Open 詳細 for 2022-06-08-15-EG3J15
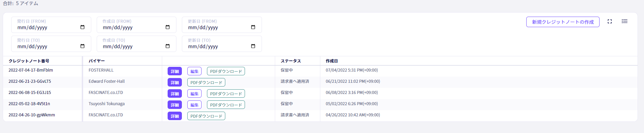The width and height of the screenshot is (644, 133). click(175, 94)
